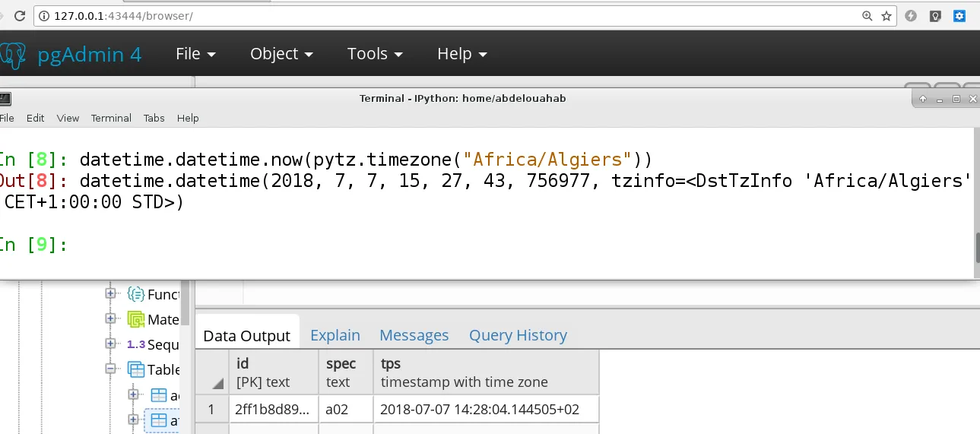Collapse the Tables tree node
The height and width of the screenshot is (434, 980).
point(111,370)
